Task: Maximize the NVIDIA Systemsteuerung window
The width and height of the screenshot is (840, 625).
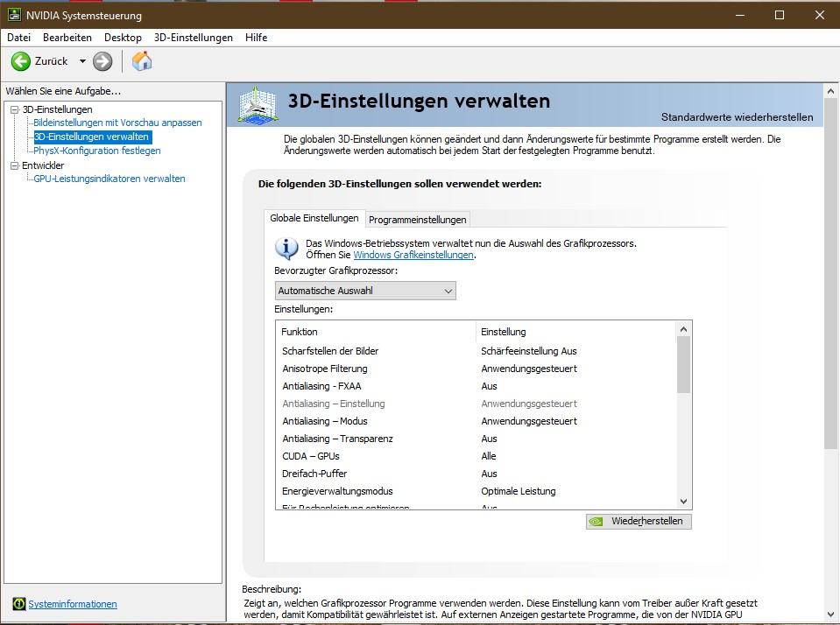Action: click(x=780, y=15)
